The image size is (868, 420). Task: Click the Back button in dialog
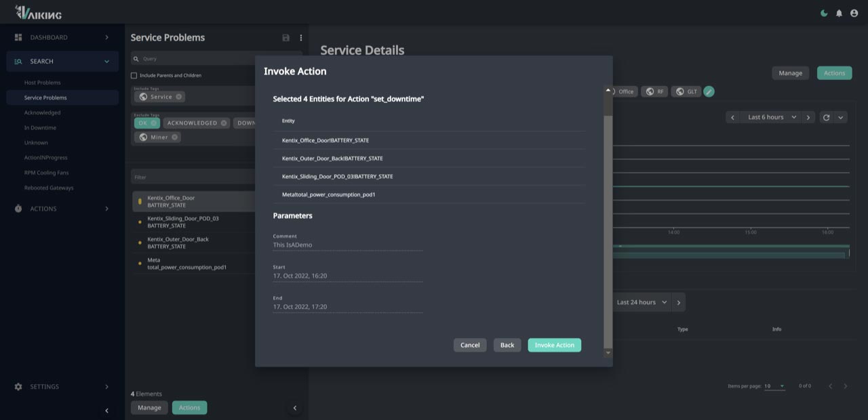[x=507, y=345]
